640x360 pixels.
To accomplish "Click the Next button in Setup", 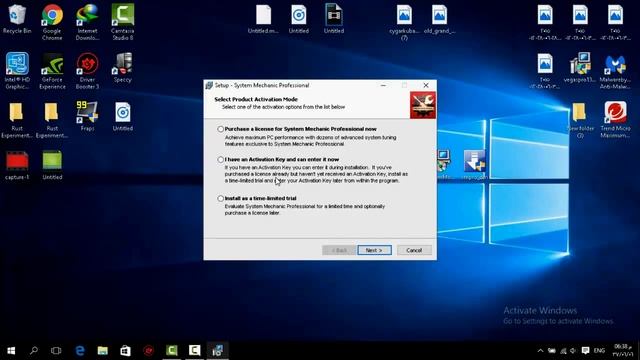I will click(374, 250).
